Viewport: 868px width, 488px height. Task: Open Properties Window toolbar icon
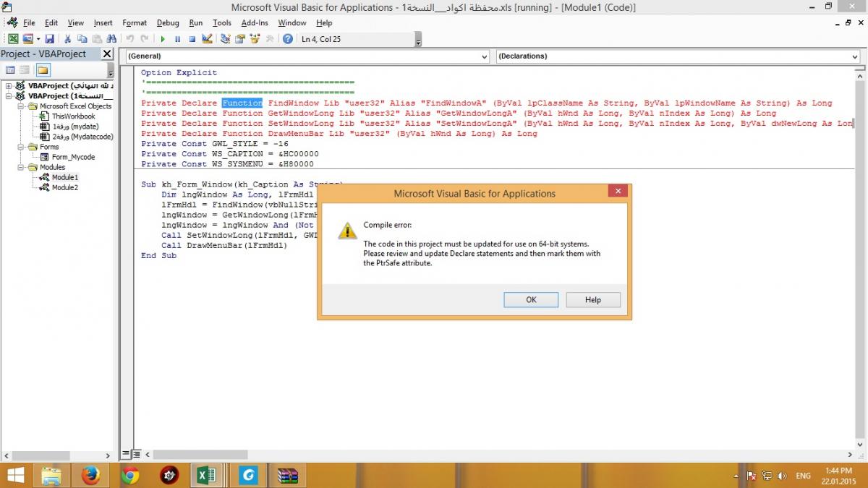click(240, 39)
